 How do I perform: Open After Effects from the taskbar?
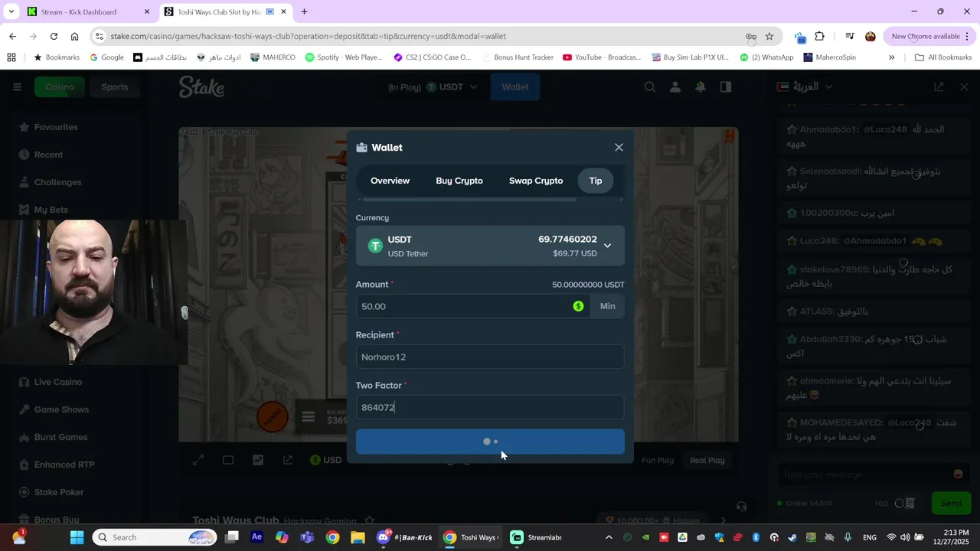[256, 537]
